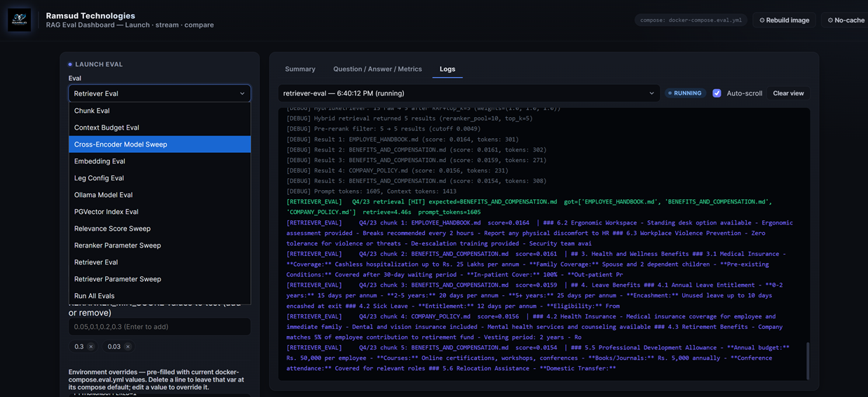Screen dimensions: 868x397
Task: Click the RUNNING status badge
Action: click(x=684, y=93)
